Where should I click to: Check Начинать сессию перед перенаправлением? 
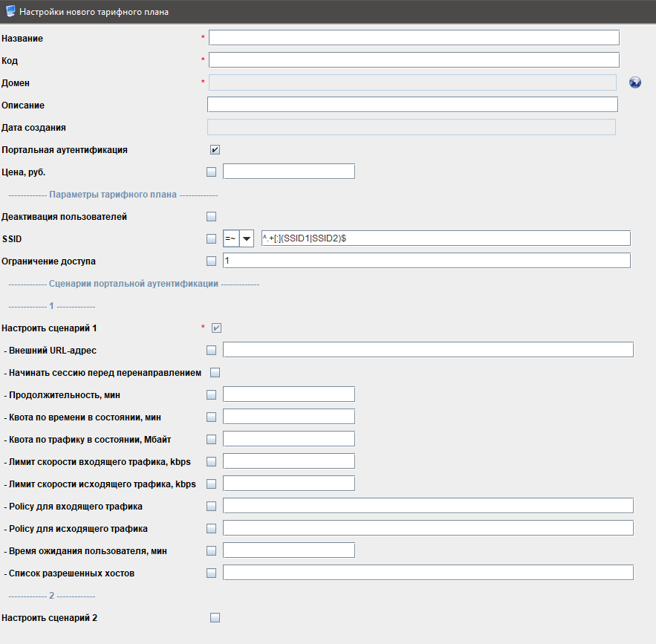(x=215, y=372)
